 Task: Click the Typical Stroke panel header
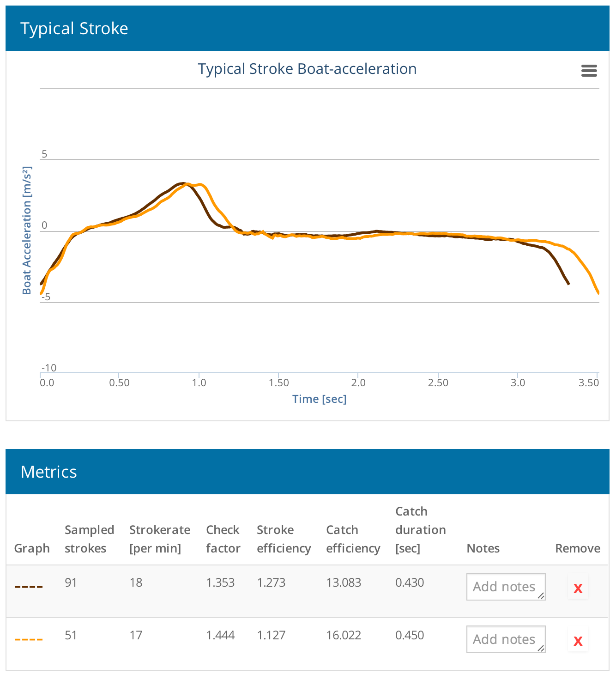pos(308,28)
